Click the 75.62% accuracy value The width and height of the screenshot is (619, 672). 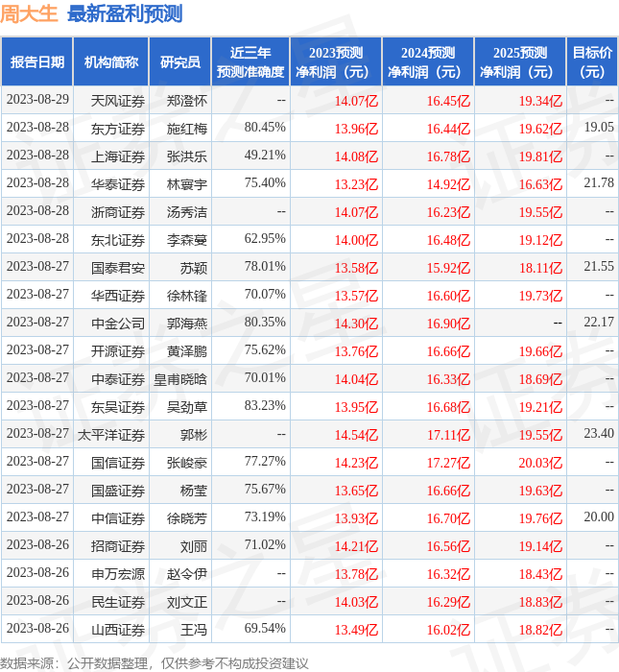coord(265,350)
